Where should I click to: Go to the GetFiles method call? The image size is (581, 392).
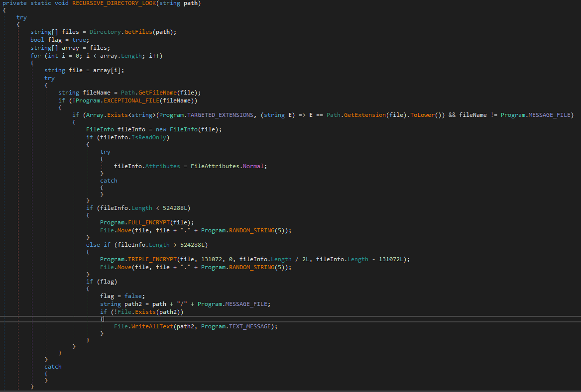tap(138, 32)
